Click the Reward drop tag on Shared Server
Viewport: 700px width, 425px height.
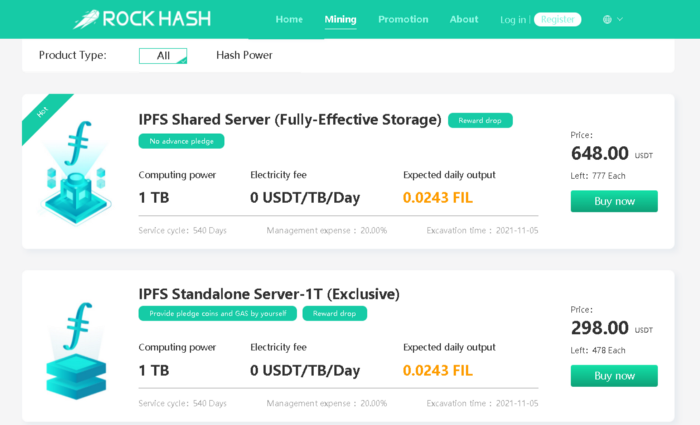[480, 120]
